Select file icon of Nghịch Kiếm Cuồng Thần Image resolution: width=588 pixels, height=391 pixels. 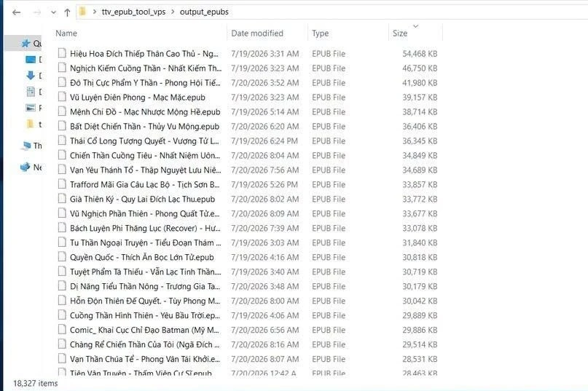point(62,68)
